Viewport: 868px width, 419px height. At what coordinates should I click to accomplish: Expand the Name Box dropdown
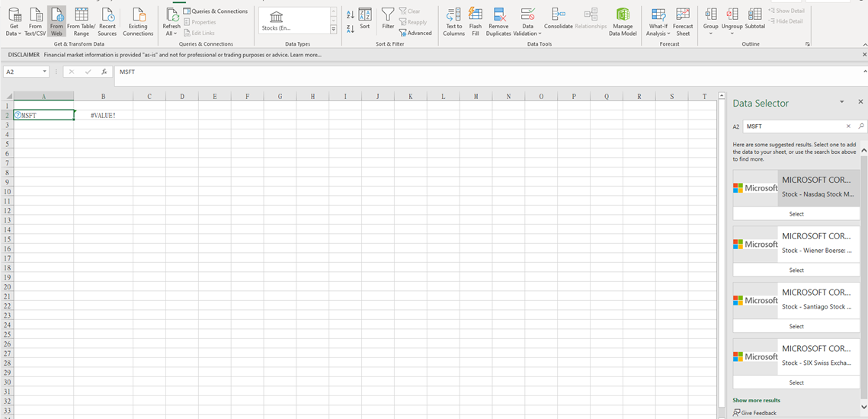click(x=44, y=72)
